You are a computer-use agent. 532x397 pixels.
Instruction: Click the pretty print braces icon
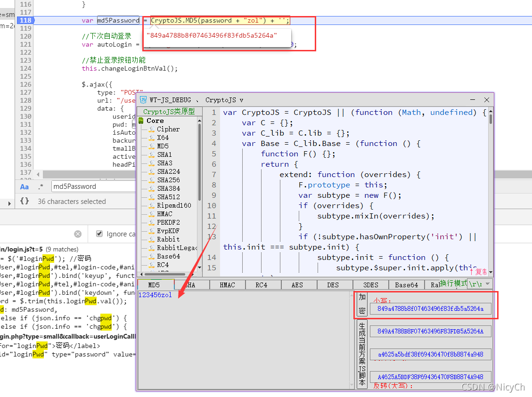pos(25,201)
